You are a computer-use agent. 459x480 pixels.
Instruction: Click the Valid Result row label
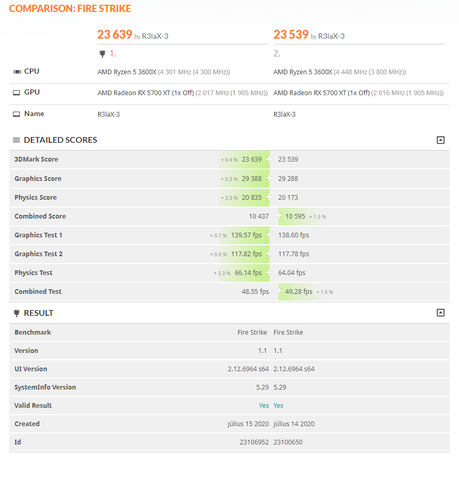pos(33,406)
